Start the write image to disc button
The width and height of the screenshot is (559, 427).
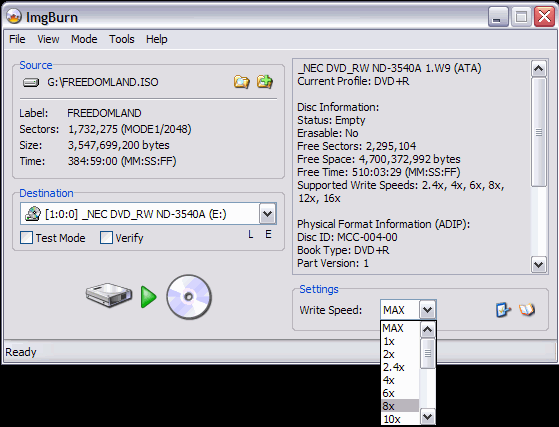click(149, 297)
